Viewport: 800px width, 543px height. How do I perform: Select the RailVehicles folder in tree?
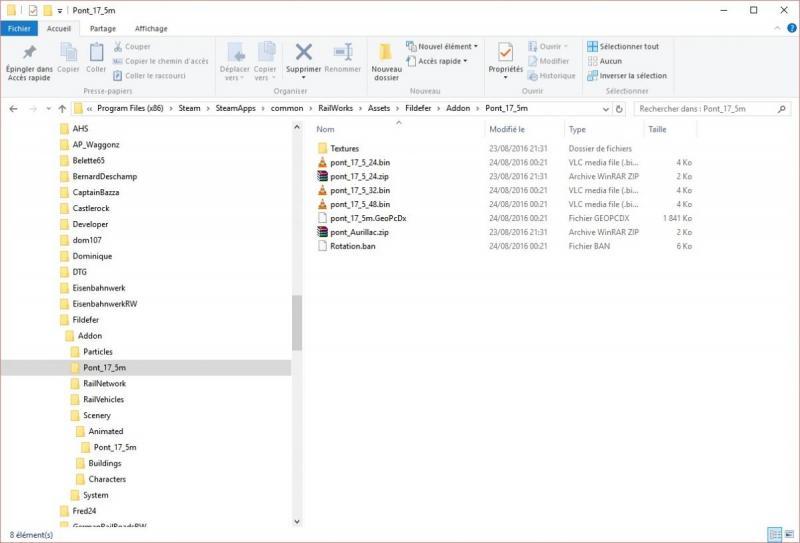[x=103, y=400]
